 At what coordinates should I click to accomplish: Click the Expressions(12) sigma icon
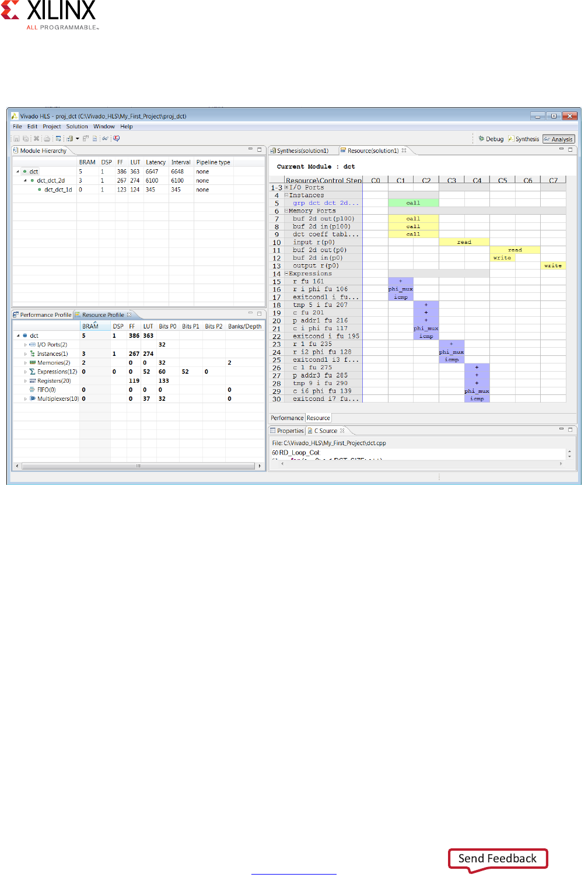(33, 372)
